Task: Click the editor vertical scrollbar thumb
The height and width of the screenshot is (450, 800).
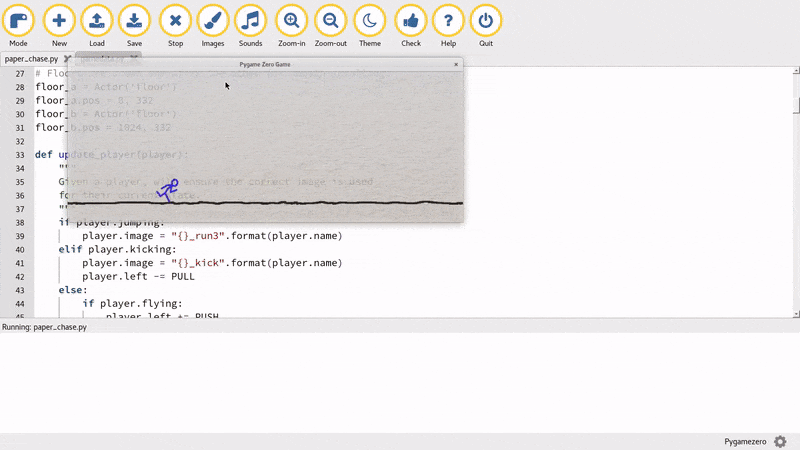Action: [x=796, y=105]
